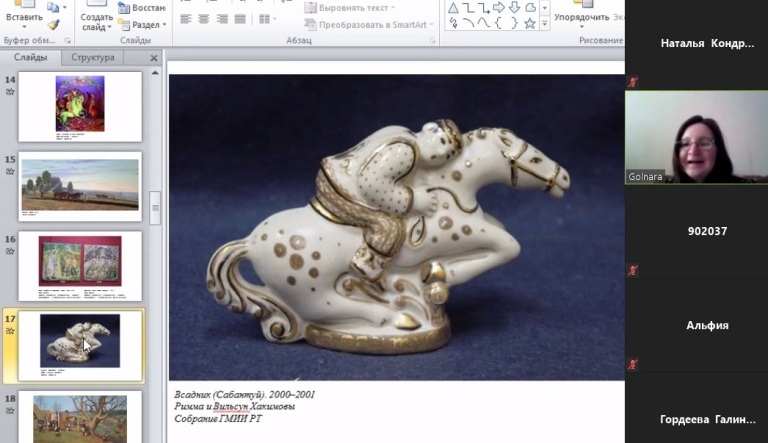Screen dimensions: 768x443
Task: Click the Format Painter brush icon
Action: pos(53,24)
